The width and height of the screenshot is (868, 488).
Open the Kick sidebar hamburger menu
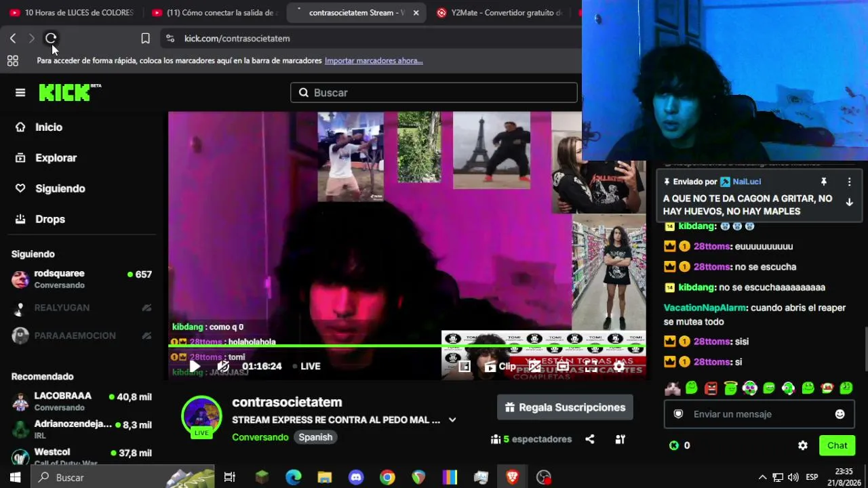[20, 93]
